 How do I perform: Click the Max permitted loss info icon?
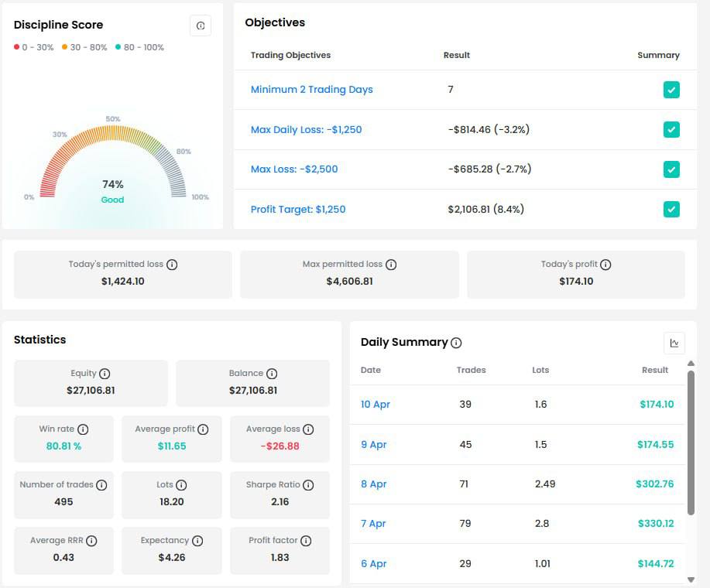392,264
